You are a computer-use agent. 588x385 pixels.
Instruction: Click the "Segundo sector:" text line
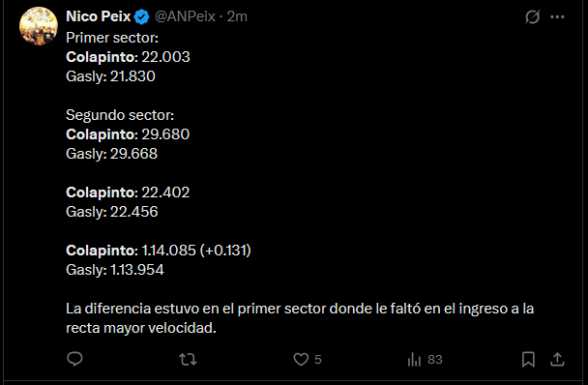click(120, 115)
